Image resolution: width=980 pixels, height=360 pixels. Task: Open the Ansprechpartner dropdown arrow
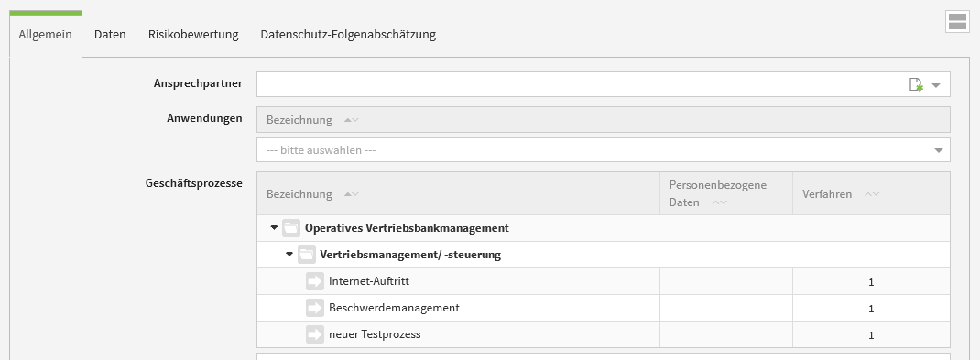[936, 85]
